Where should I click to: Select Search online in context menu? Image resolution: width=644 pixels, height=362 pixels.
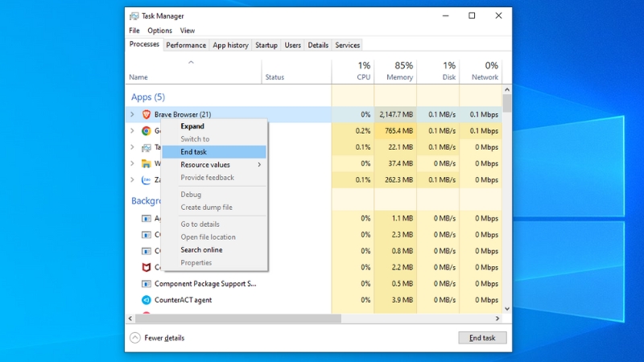point(201,250)
